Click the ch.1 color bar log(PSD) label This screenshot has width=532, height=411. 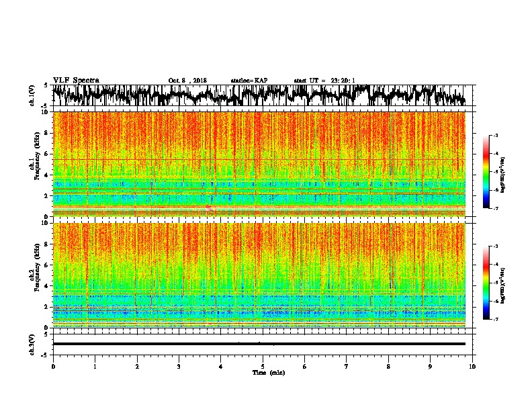click(502, 175)
